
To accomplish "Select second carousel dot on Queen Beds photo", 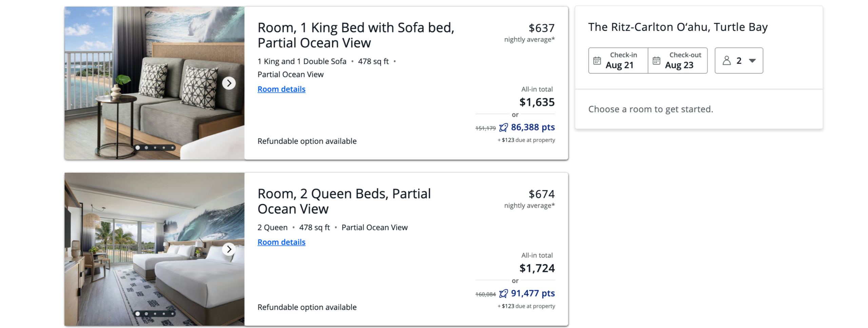I will (146, 313).
